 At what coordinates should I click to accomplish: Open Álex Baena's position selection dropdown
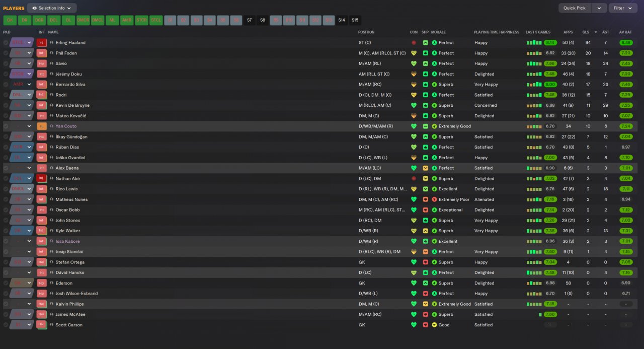pos(22,168)
